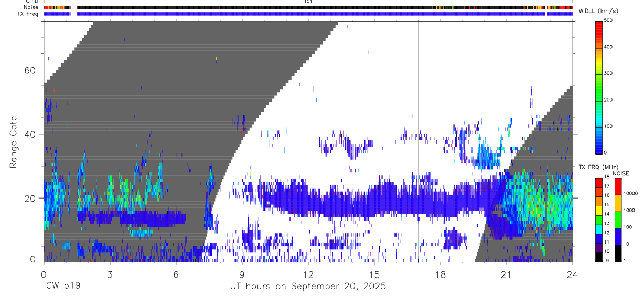
Task: Click the "ICW b19" radar beam label
Action: [63, 287]
